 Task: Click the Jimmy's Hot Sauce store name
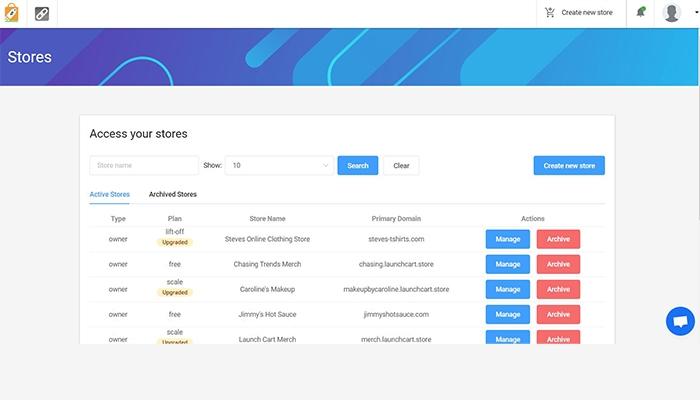coord(267,314)
